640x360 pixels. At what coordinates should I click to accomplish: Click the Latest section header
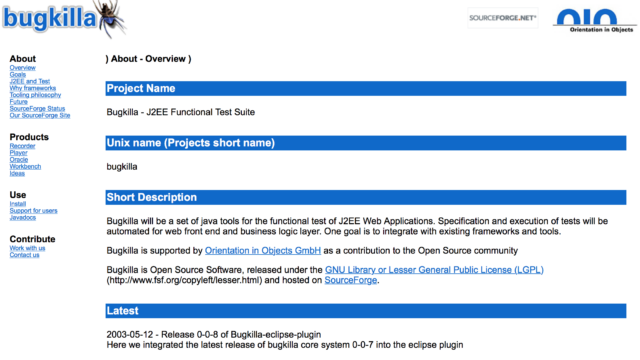coord(366,311)
